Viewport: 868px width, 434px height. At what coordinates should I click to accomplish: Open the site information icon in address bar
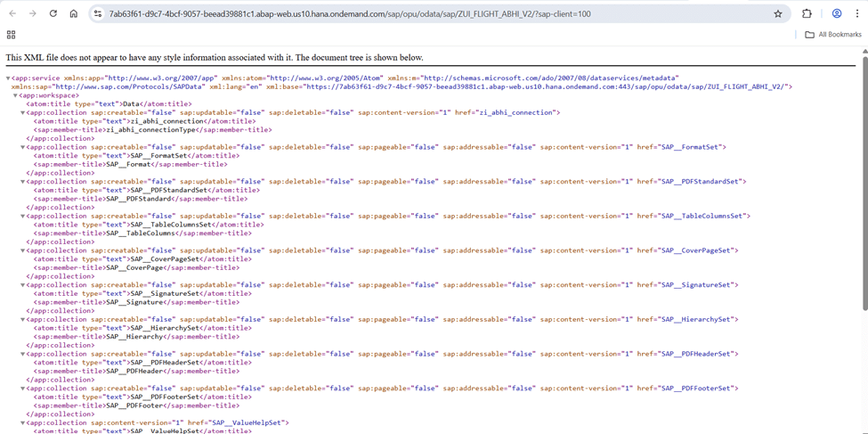pyautogui.click(x=98, y=14)
